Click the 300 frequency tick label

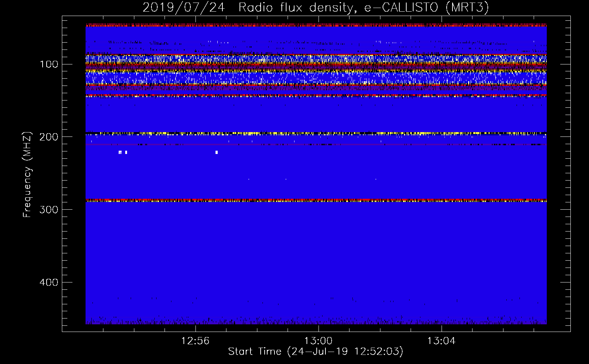point(49,210)
